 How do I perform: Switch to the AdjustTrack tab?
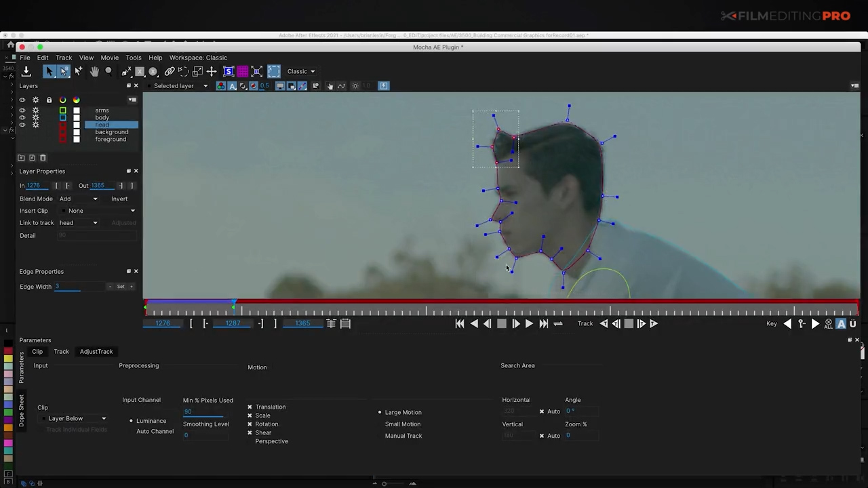(96, 351)
